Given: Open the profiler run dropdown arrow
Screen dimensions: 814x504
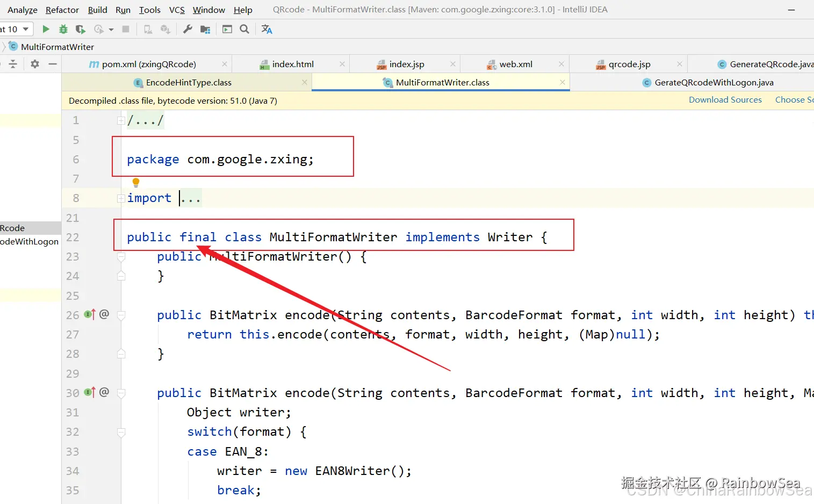Looking at the screenshot, I should [x=111, y=30].
